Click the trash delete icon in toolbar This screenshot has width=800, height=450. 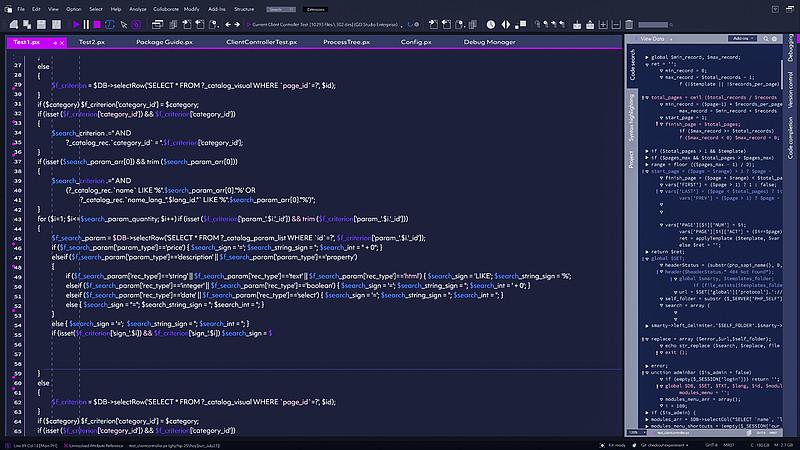(629, 24)
